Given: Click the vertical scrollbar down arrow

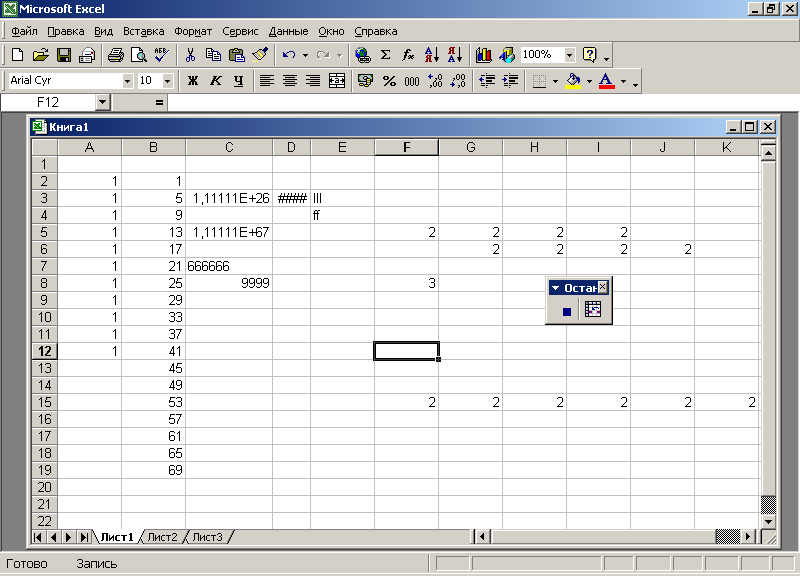Looking at the screenshot, I should pos(768,522).
